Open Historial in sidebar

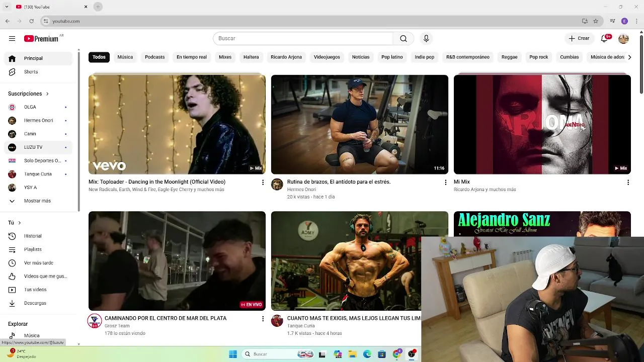click(x=38, y=236)
